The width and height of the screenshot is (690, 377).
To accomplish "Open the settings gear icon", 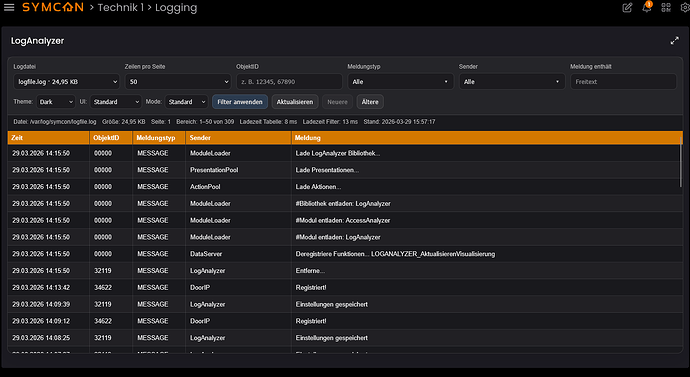I will [x=685, y=7].
